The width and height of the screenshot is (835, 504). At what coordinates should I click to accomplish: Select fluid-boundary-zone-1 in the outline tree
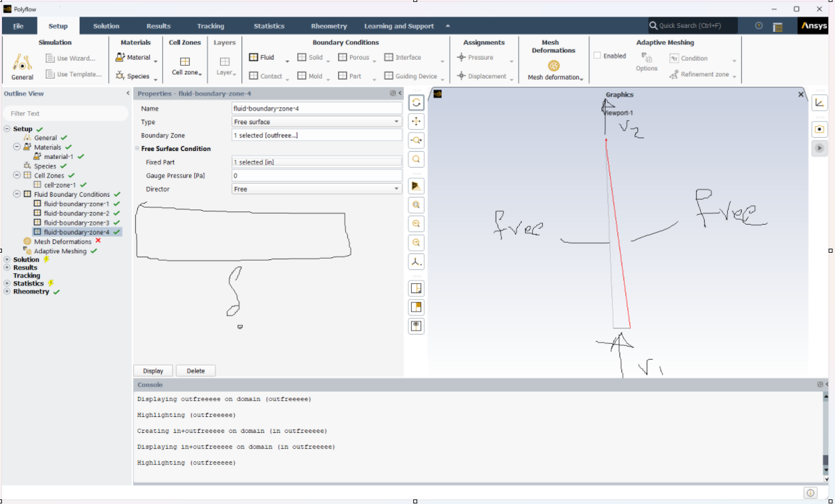point(77,204)
